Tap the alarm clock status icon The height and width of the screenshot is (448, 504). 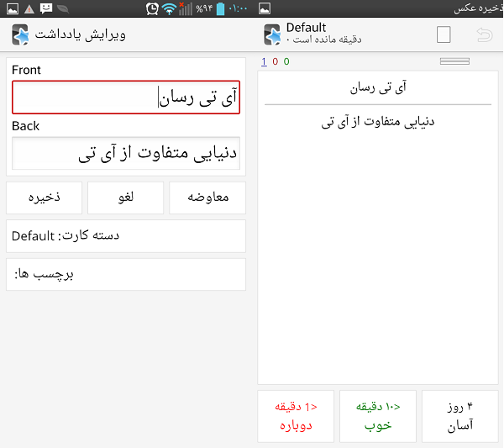pos(151,9)
